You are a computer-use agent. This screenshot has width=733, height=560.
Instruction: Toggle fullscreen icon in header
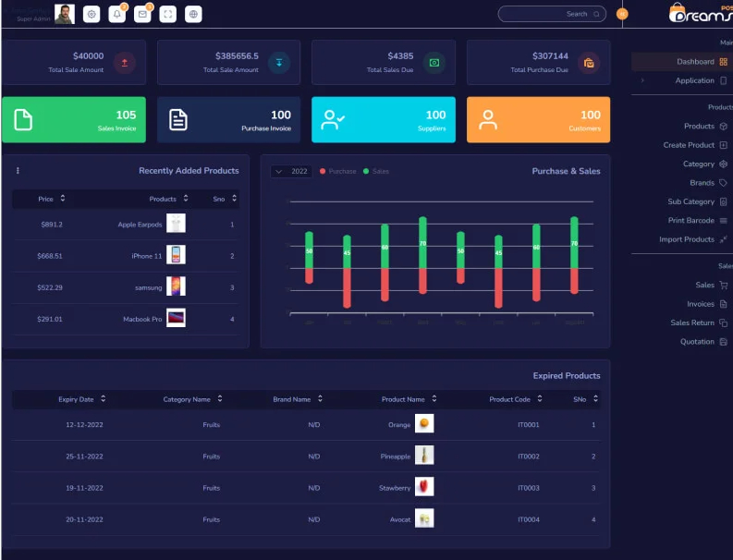[168, 14]
